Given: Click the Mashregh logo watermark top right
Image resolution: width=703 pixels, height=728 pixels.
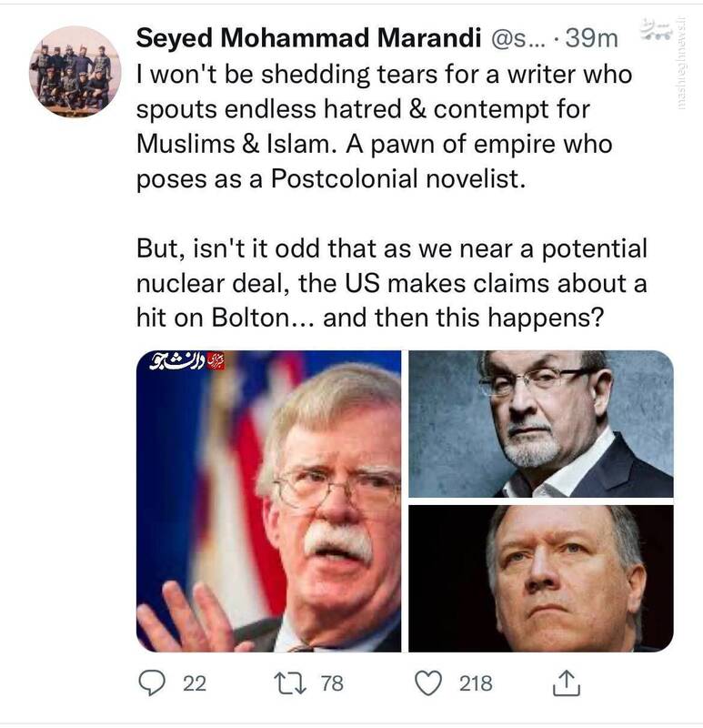Looking at the screenshot, I should point(657,30).
